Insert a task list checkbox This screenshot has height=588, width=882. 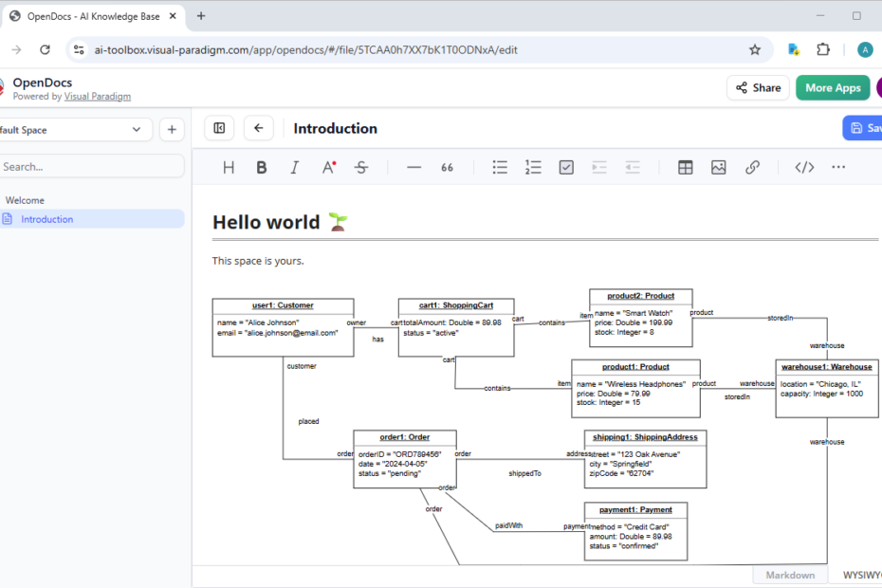coord(566,167)
